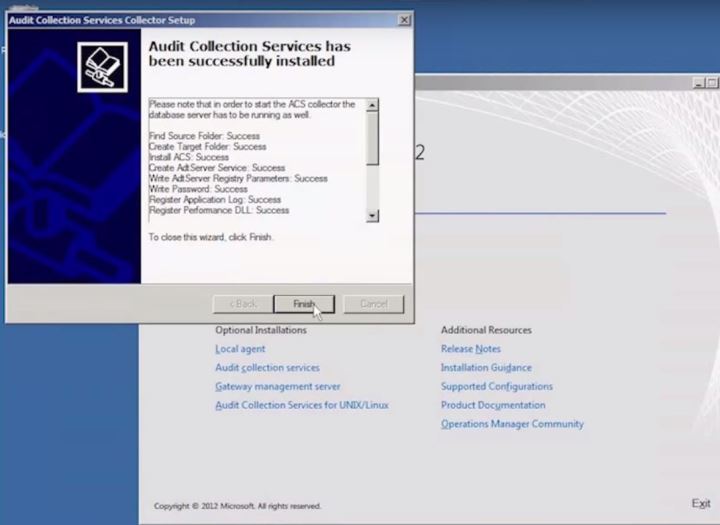Select the 'Write Password: Success' log line

tap(198, 189)
